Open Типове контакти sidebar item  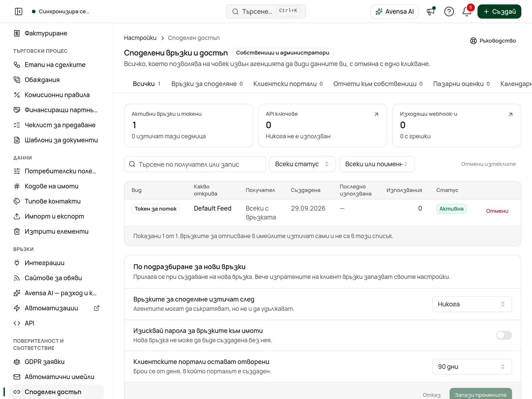point(57,201)
